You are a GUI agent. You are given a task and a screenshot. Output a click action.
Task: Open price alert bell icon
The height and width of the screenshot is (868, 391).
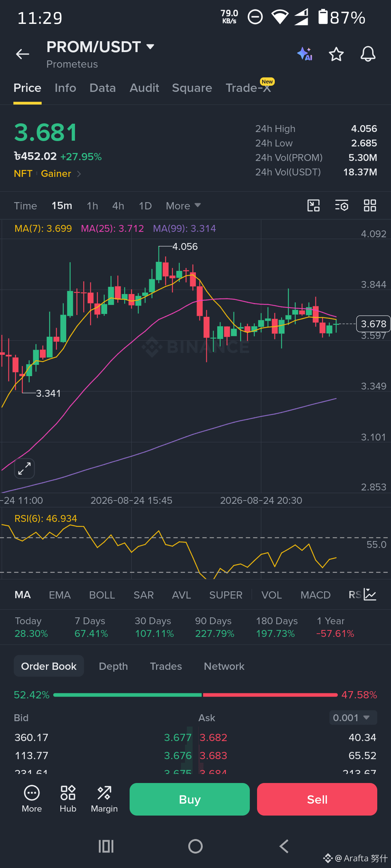[x=368, y=54]
